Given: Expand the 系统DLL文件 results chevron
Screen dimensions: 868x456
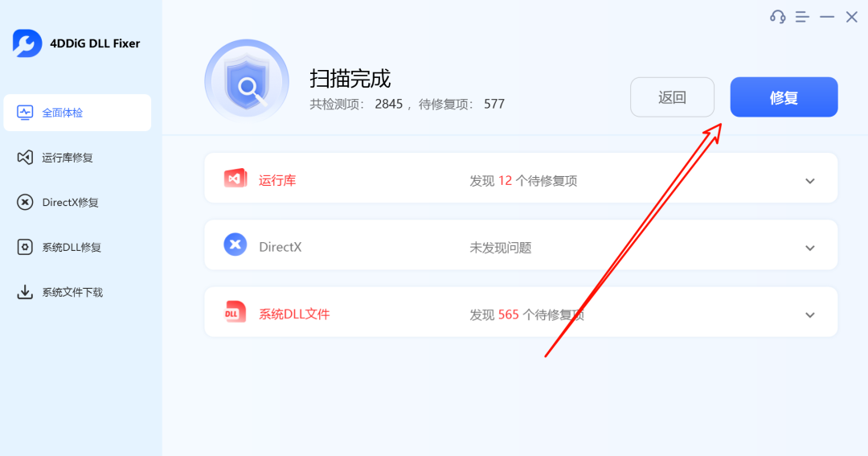Looking at the screenshot, I should [x=810, y=315].
